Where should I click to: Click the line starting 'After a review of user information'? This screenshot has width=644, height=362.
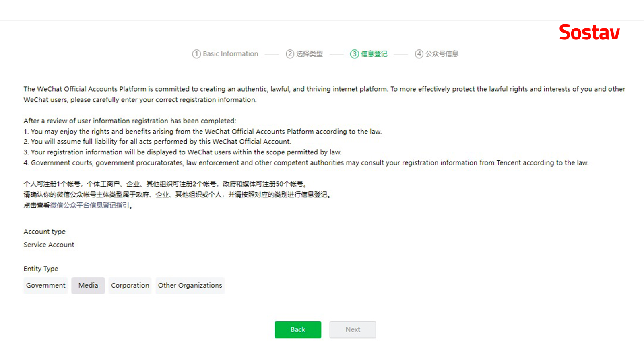pos(130,121)
